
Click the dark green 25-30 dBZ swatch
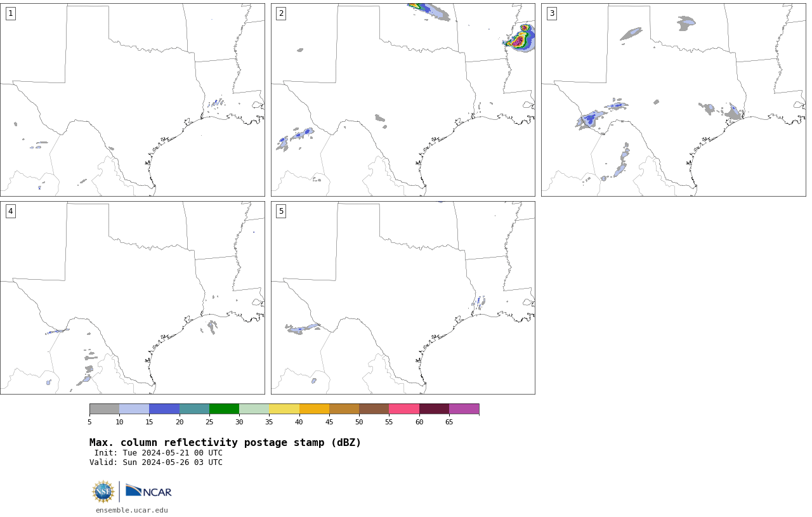pos(224,409)
